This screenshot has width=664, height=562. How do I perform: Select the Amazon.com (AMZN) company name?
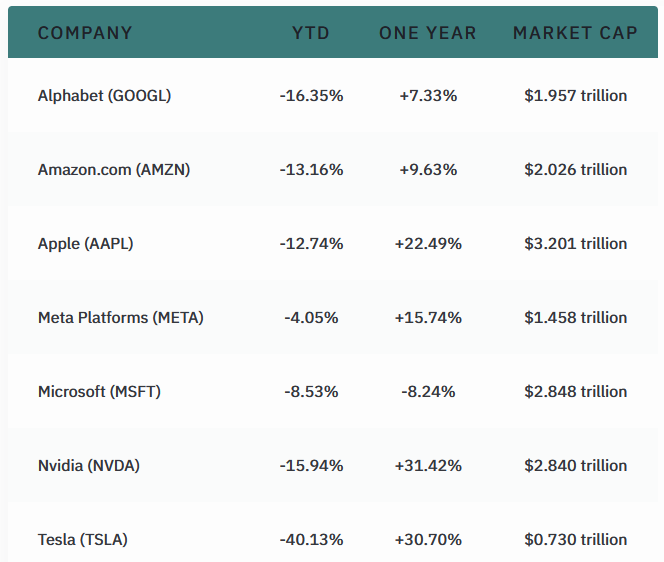click(x=114, y=170)
